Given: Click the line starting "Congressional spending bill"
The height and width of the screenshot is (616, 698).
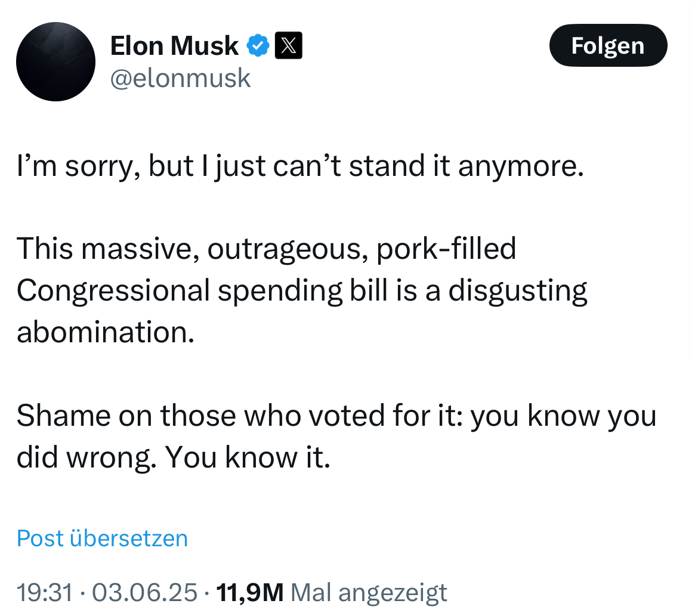Looking at the screenshot, I should coord(302,290).
